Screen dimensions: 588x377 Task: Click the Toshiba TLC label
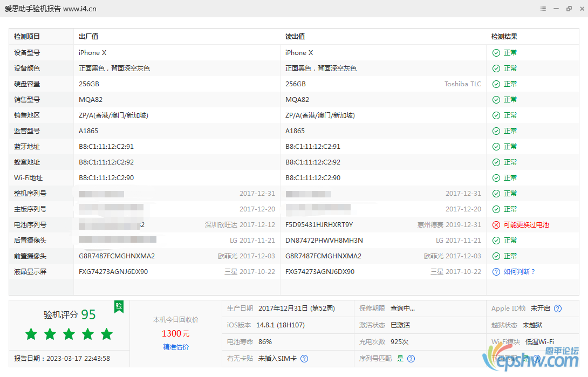click(463, 84)
